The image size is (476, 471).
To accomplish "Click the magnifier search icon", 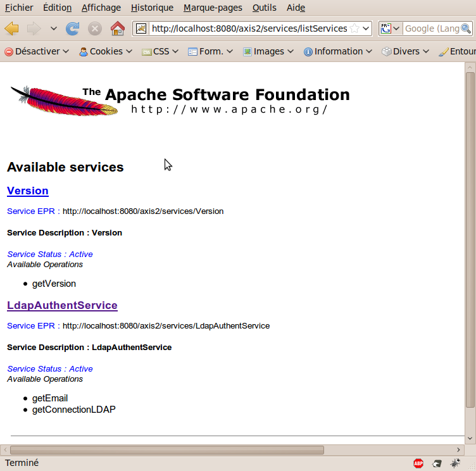I will 466,28.
